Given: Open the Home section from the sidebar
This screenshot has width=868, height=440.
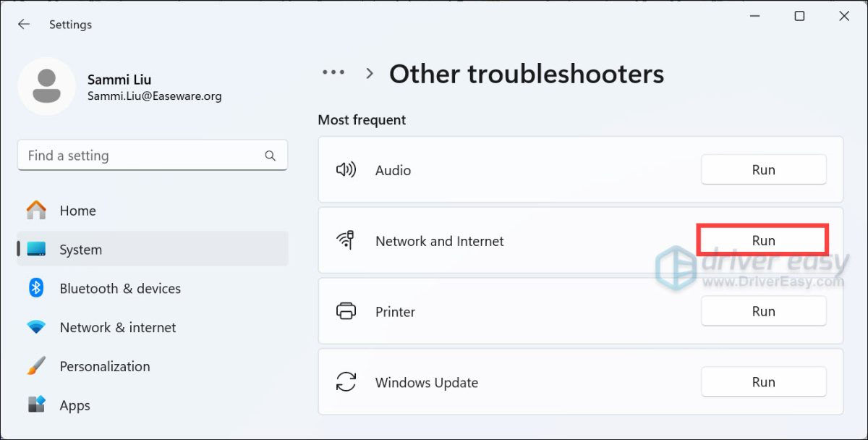Looking at the screenshot, I should (x=77, y=210).
